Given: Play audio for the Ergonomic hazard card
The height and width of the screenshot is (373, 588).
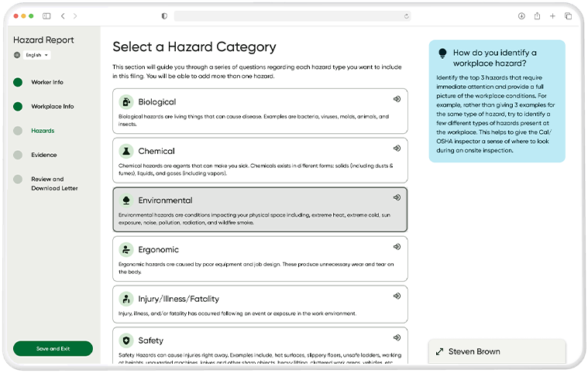Looking at the screenshot, I should (x=397, y=247).
